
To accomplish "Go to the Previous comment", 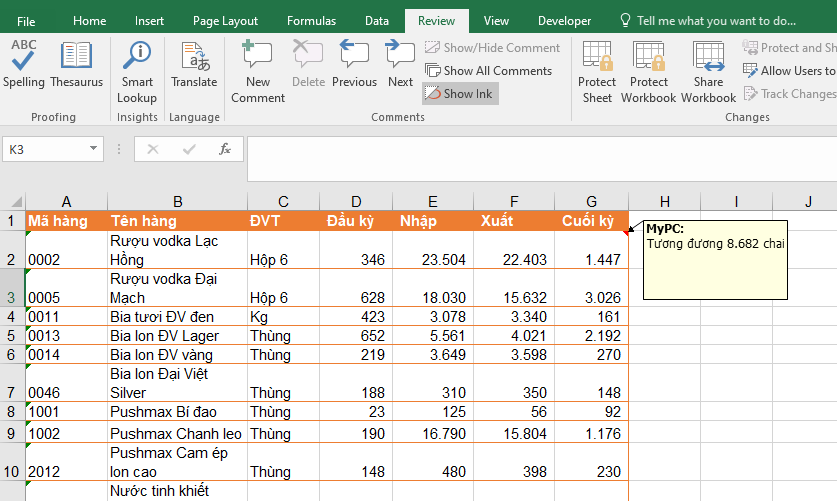I will (x=354, y=66).
